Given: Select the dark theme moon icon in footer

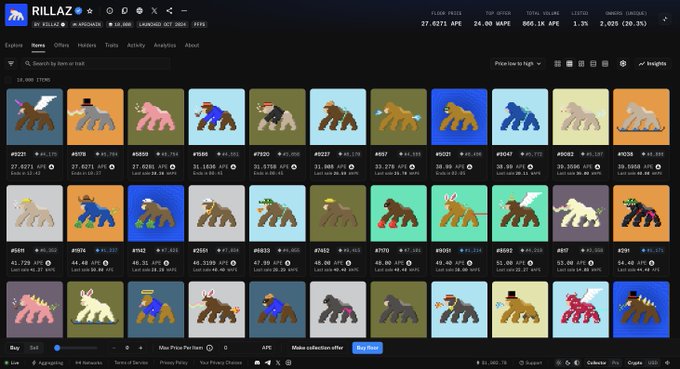Looking at the screenshot, I should tap(568, 362).
